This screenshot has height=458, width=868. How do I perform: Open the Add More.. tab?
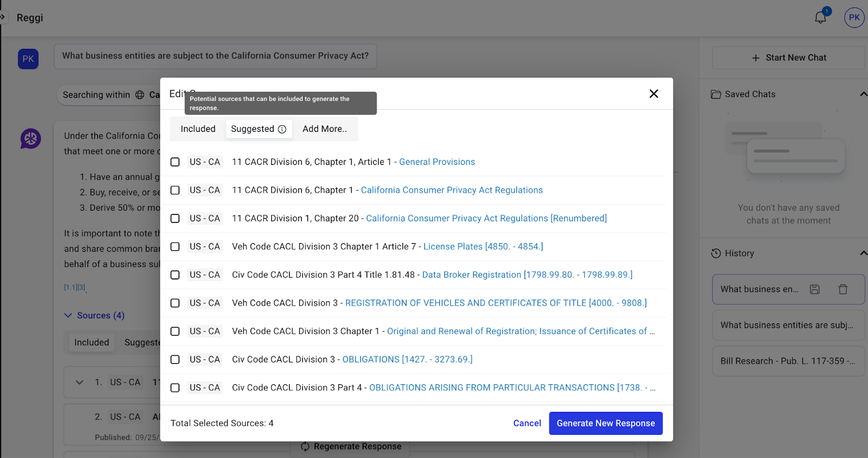click(324, 129)
